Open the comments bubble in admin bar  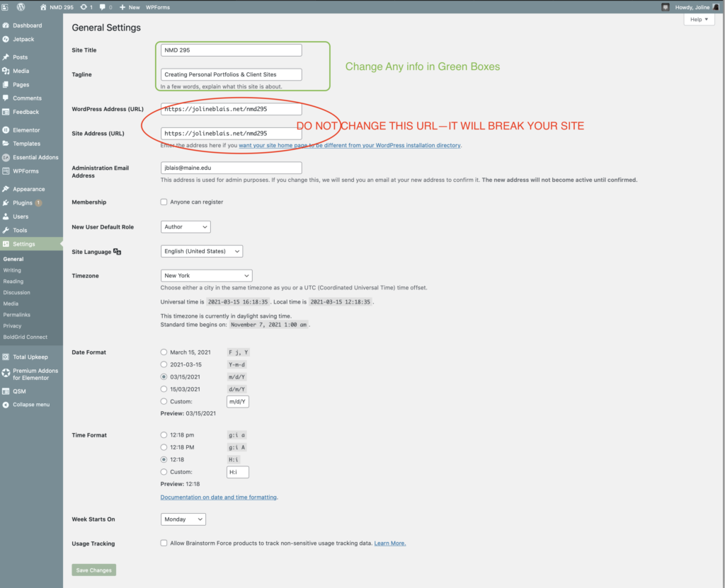[x=105, y=7]
